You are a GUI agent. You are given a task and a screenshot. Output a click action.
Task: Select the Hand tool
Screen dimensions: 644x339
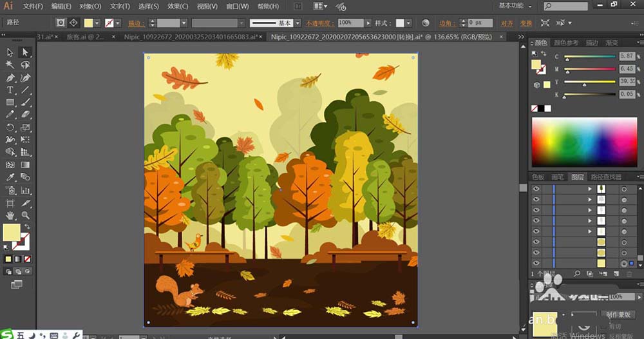pos(10,215)
